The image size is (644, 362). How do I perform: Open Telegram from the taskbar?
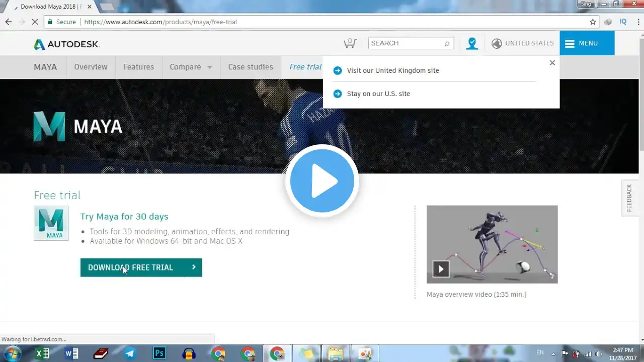pos(130,353)
